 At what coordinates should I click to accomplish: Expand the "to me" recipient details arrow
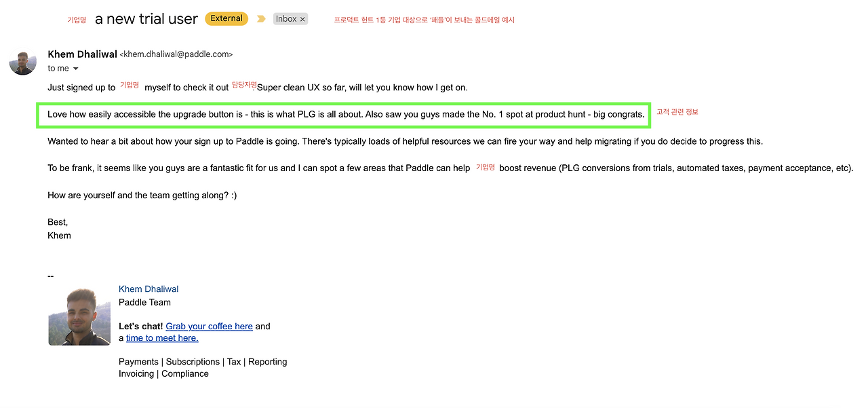[x=75, y=69]
